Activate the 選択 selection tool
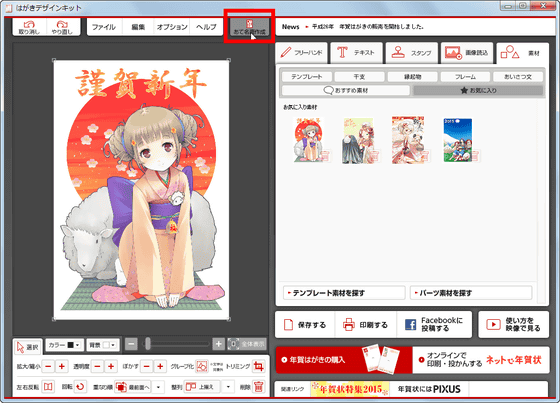Screen dimensions: 560x403 pos(28,347)
